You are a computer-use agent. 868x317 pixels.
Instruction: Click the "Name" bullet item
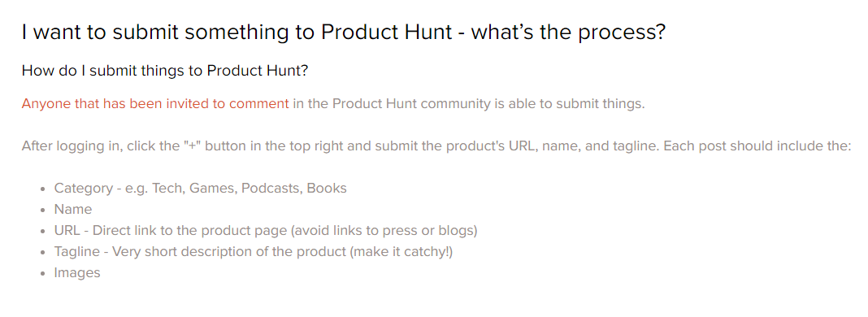[x=73, y=210]
